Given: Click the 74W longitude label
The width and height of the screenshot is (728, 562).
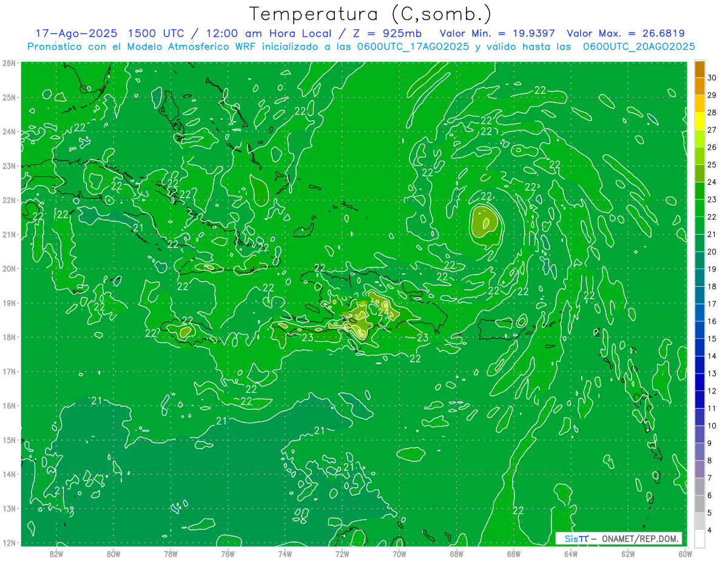Looking at the screenshot, I should pyautogui.click(x=285, y=553).
